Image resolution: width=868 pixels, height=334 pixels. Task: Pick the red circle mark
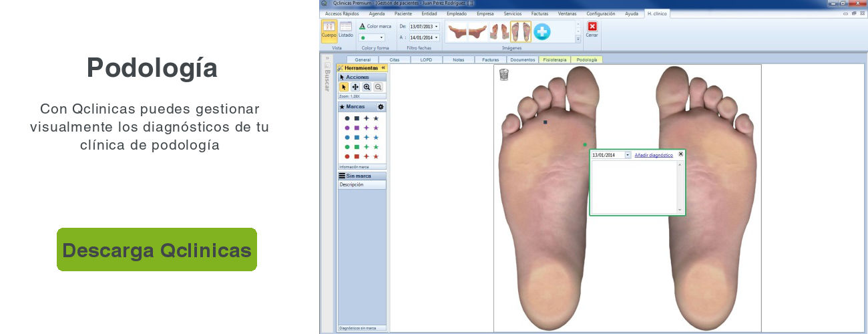(347, 156)
